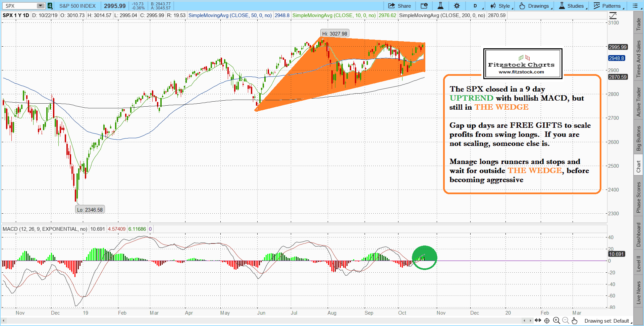Click the zoom in magnifier icon

556,321
